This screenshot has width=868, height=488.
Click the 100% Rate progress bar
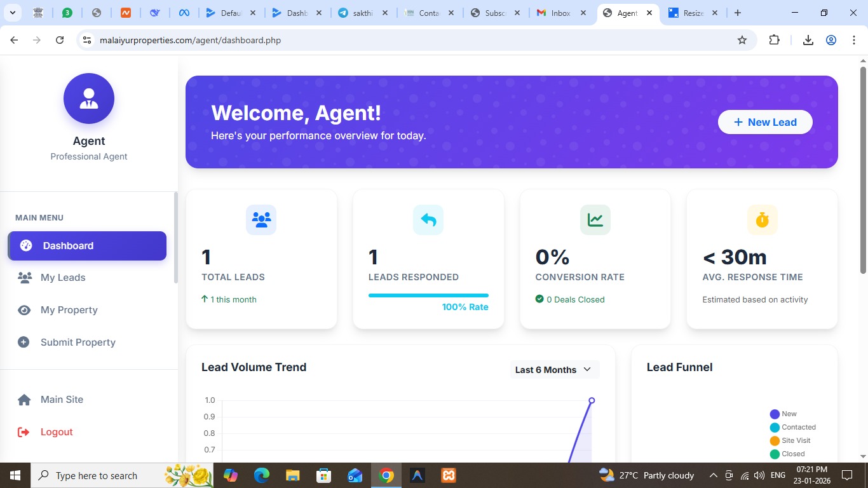point(428,294)
